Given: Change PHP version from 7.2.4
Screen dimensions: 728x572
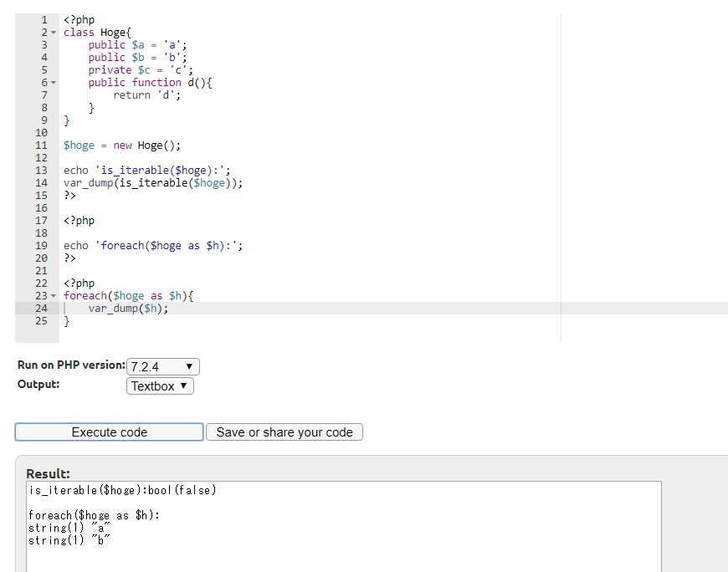Looking at the screenshot, I should pyautogui.click(x=162, y=366).
